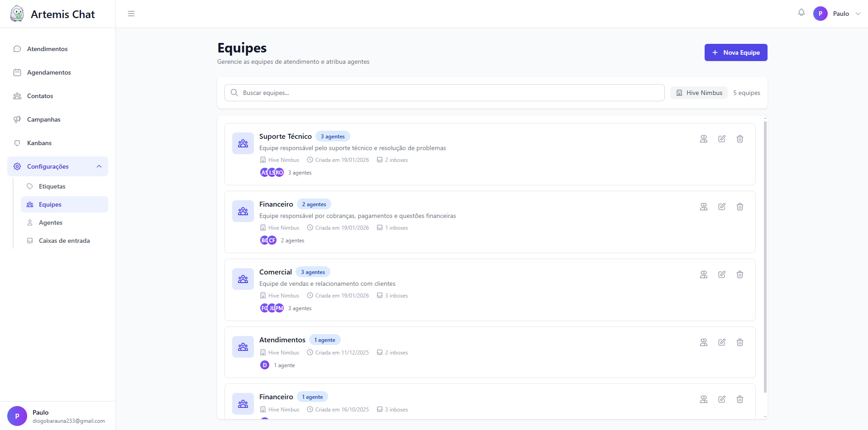Click the Buscar equipes search field

[444, 93]
